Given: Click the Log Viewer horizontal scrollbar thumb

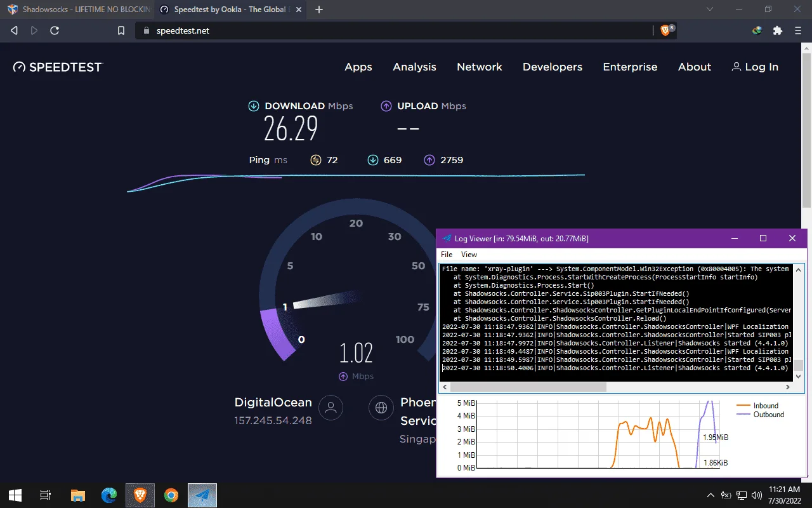Looking at the screenshot, I should click(x=528, y=387).
